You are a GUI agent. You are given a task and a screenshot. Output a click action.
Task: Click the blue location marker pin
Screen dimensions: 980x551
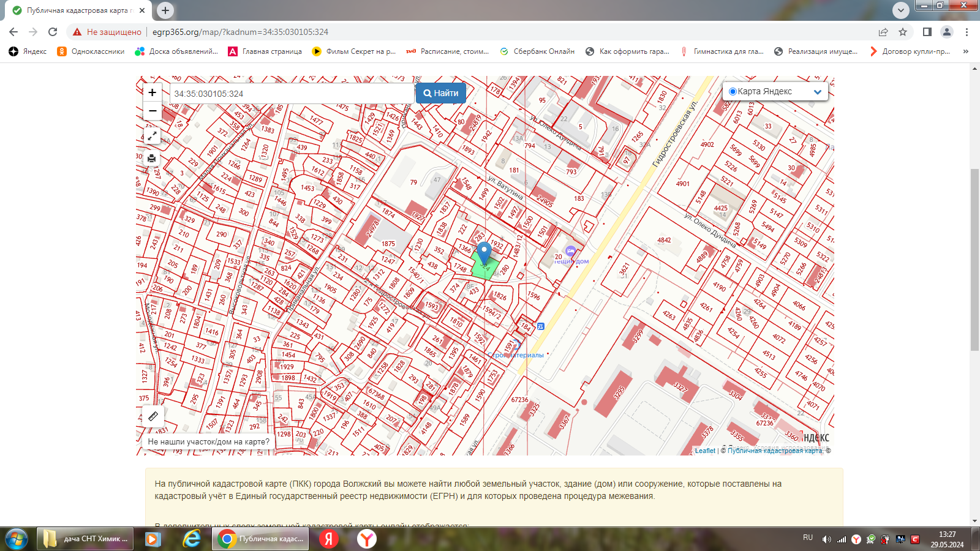[x=484, y=252]
